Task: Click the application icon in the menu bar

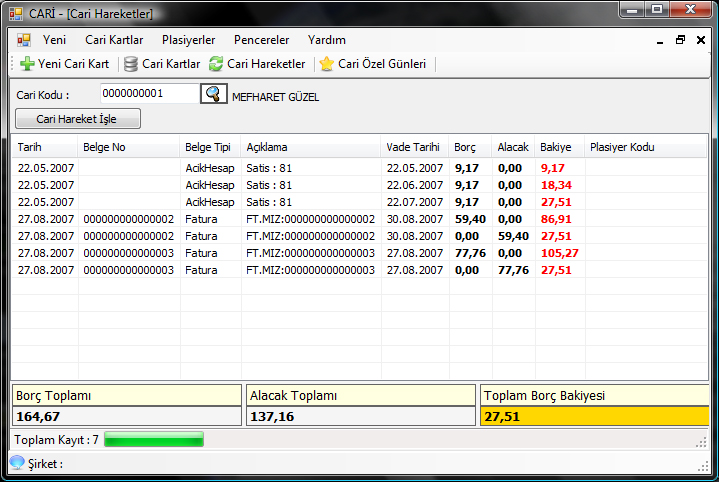Action: click(24, 40)
